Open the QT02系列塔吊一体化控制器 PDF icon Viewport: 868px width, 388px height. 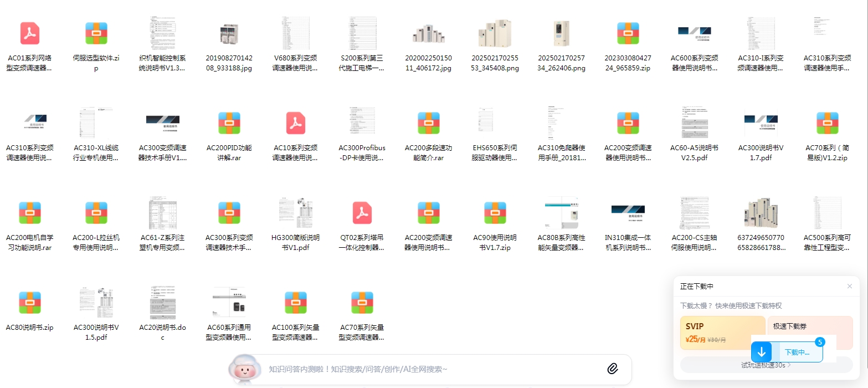(362, 213)
